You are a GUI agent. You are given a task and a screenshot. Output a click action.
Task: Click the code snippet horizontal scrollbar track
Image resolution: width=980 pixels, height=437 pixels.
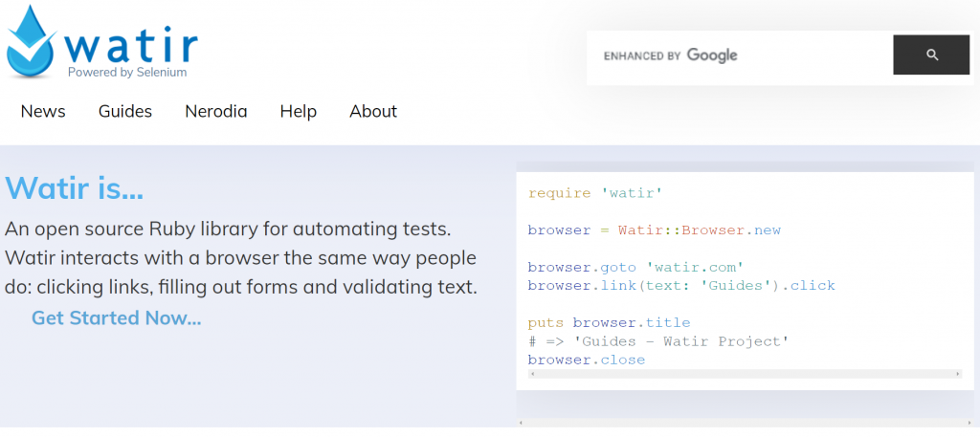(x=745, y=373)
